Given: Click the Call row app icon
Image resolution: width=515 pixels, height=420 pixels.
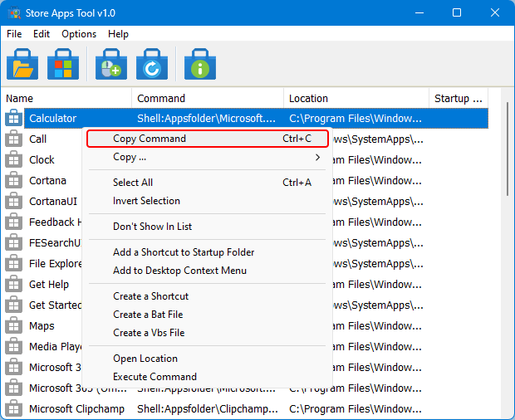Looking at the screenshot, I should point(13,139).
